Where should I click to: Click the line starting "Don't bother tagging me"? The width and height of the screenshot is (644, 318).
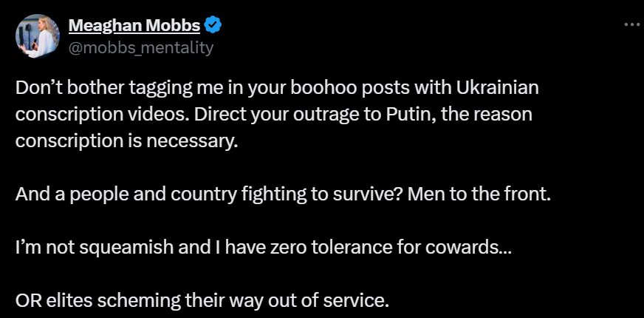(278, 88)
